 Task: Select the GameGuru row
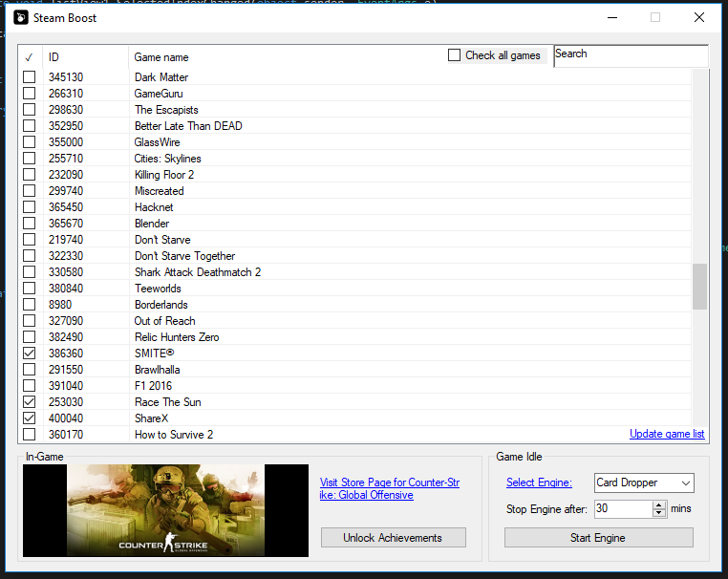(x=356, y=93)
